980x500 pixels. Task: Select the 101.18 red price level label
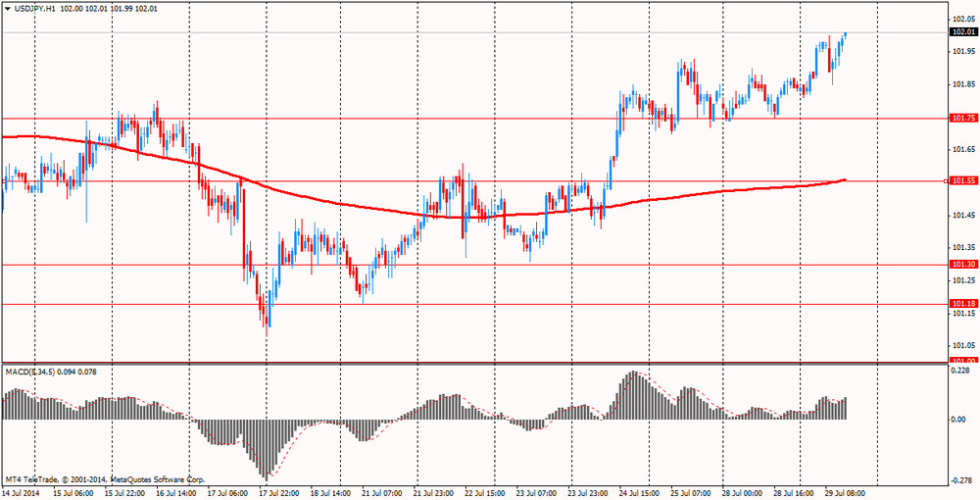click(x=960, y=304)
